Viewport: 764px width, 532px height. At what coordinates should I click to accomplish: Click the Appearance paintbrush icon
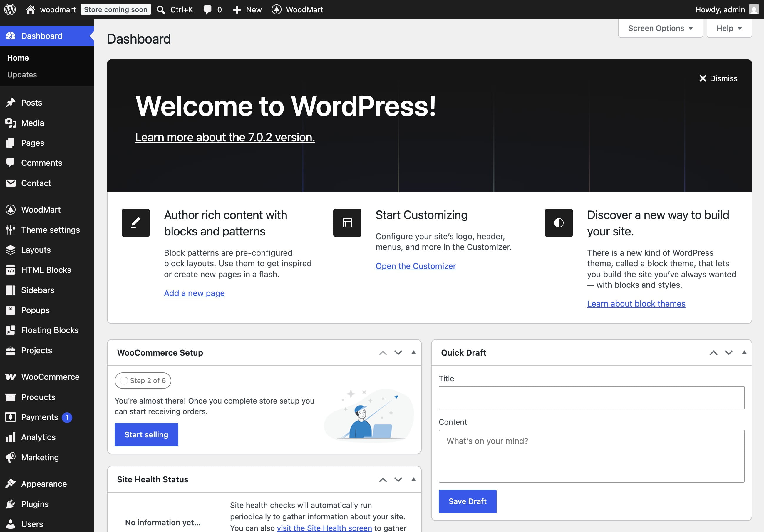(11, 484)
